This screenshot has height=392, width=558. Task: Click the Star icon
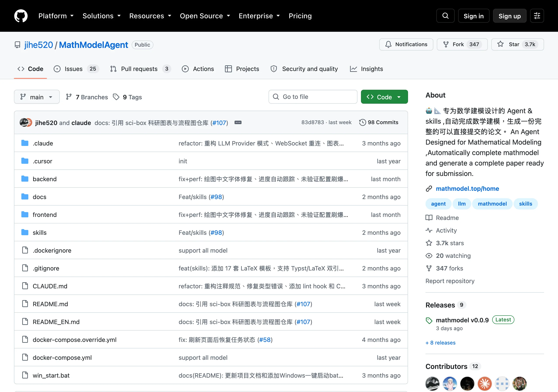coord(500,44)
